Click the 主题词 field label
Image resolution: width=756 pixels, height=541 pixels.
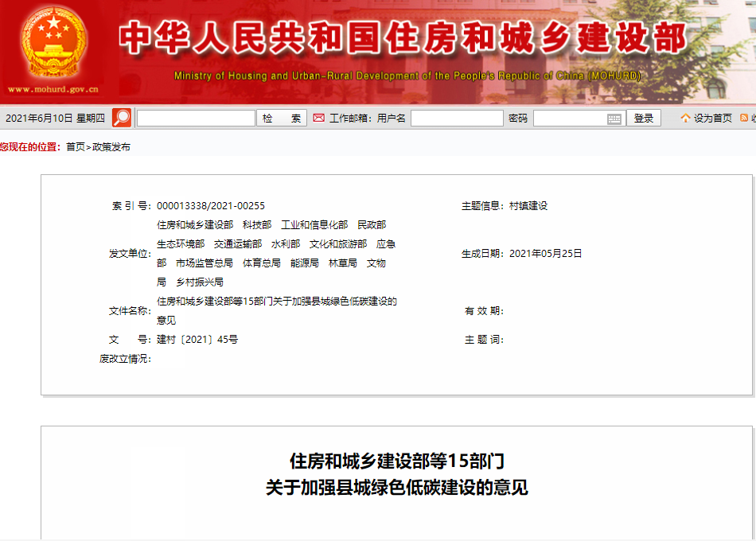tap(484, 340)
